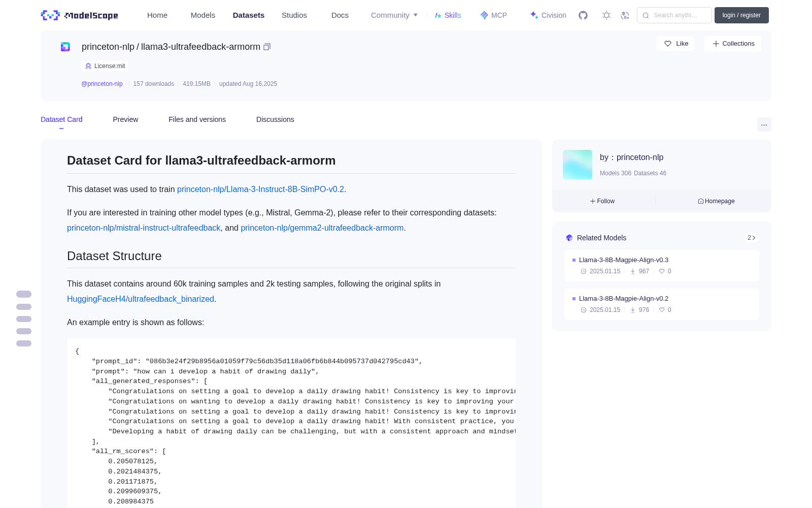Switch to the Discussions tab

point(275,119)
